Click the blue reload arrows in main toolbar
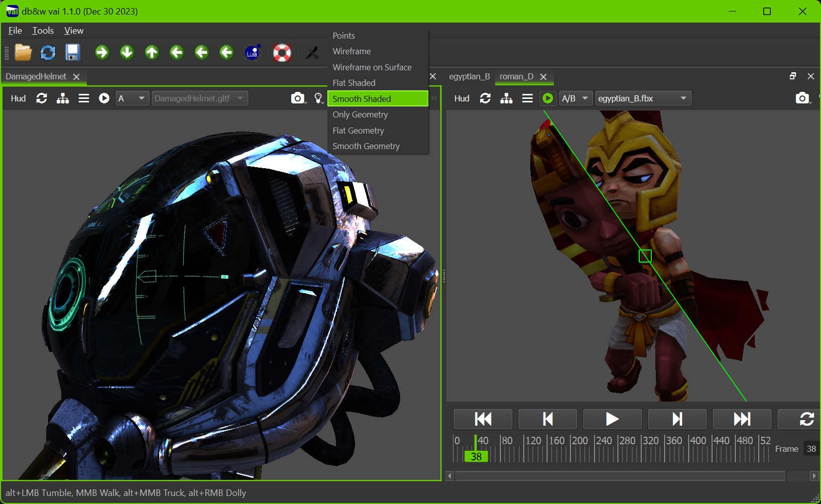 (48, 52)
